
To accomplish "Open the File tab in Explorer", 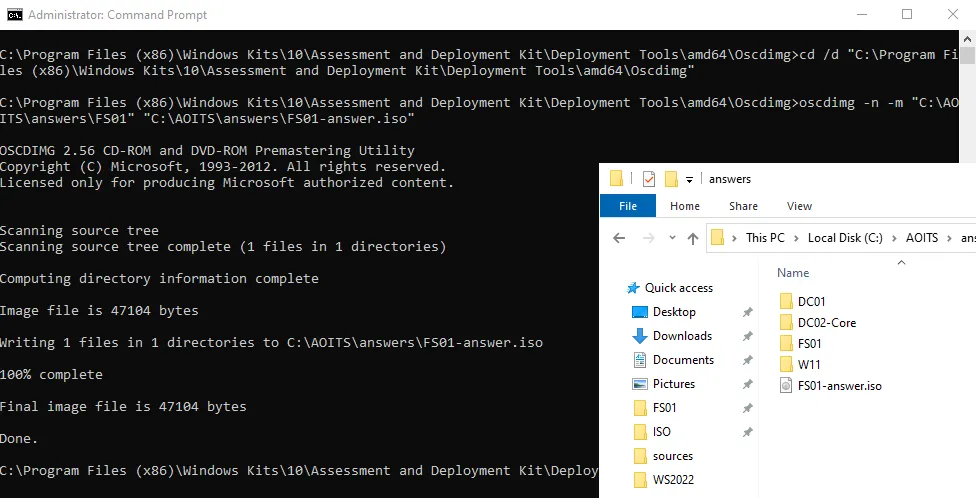I will coord(627,205).
